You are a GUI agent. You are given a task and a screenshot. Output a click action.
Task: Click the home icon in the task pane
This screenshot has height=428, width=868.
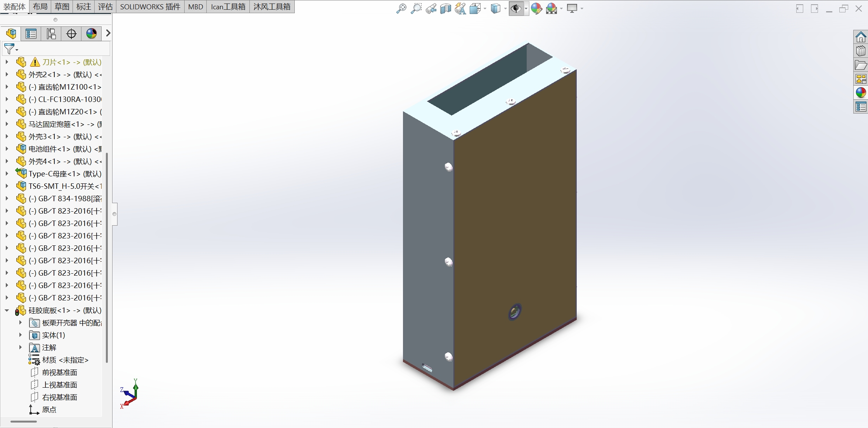pos(861,37)
